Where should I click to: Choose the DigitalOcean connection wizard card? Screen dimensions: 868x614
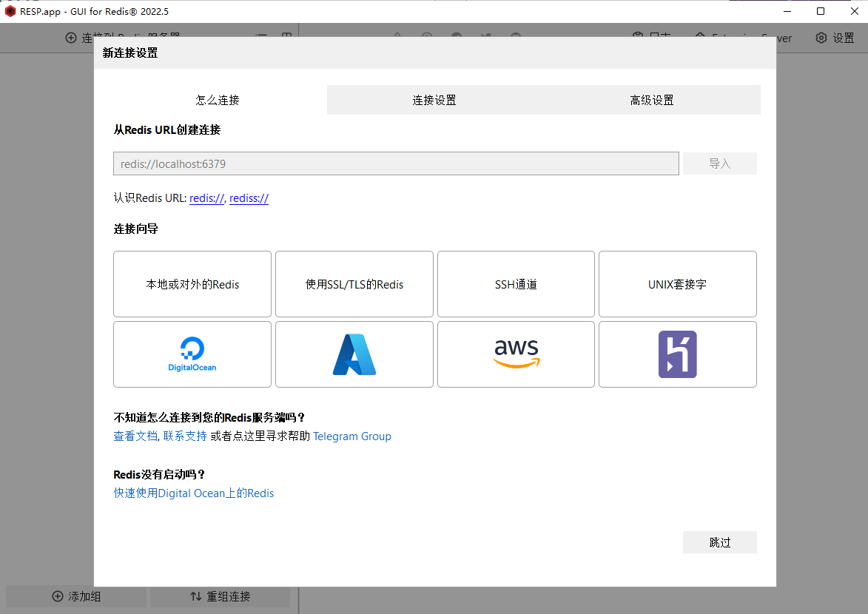click(x=192, y=354)
